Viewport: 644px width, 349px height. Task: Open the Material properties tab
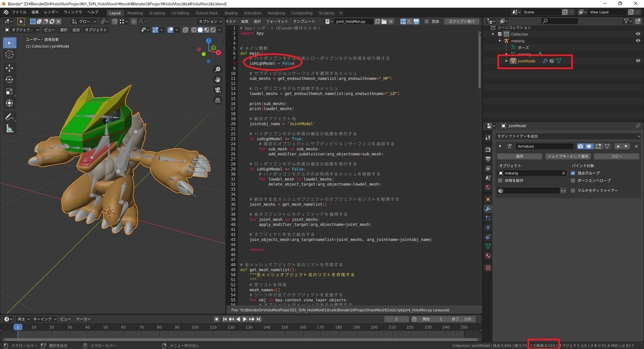point(488,256)
